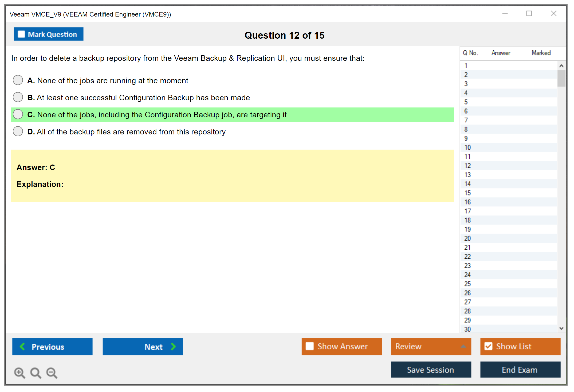Image resolution: width=574 pixels, height=392 pixels.
Task: Click the zoom out magnifier icon
Action: pos(52,373)
